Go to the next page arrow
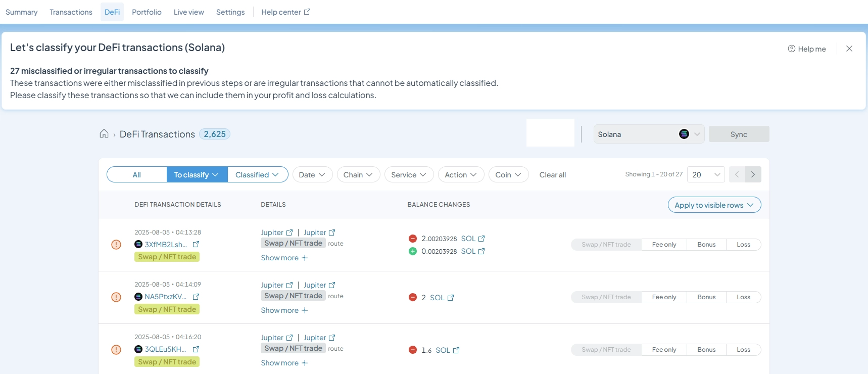The image size is (868, 374). 753,174
